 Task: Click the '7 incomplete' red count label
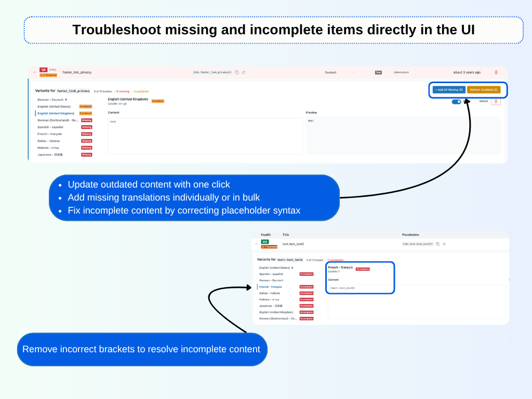coord(335,260)
